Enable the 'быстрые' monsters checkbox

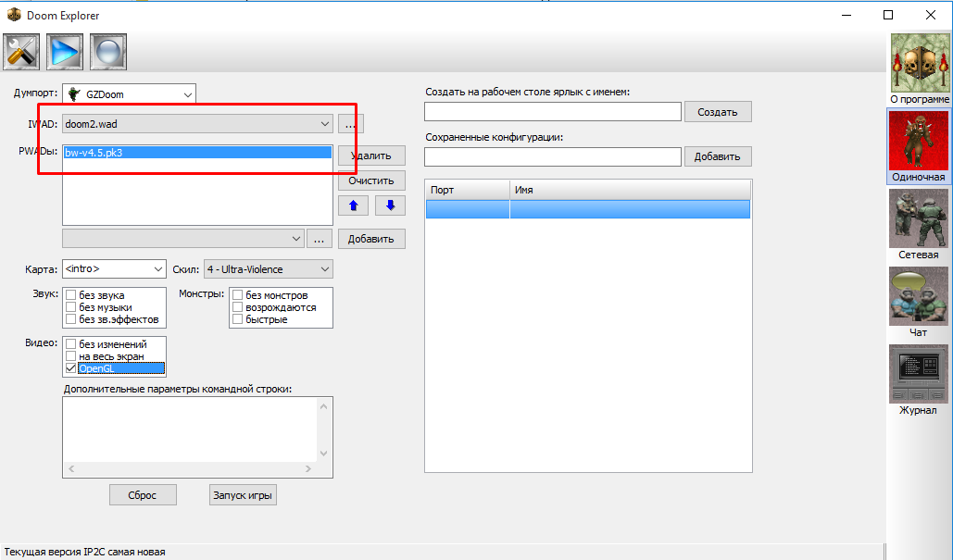coord(238,319)
